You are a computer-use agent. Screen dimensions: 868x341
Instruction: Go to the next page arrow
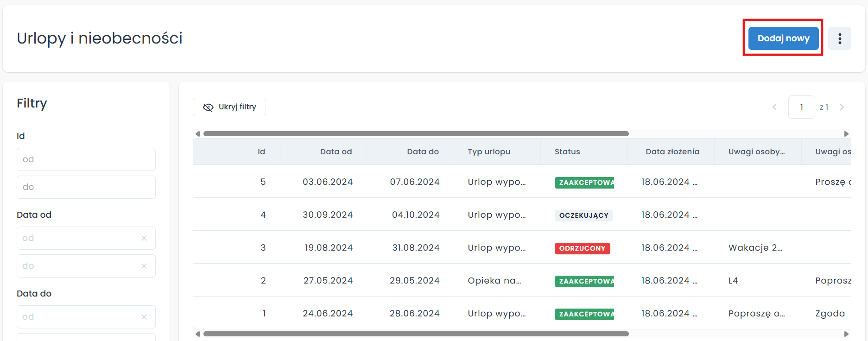[842, 107]
